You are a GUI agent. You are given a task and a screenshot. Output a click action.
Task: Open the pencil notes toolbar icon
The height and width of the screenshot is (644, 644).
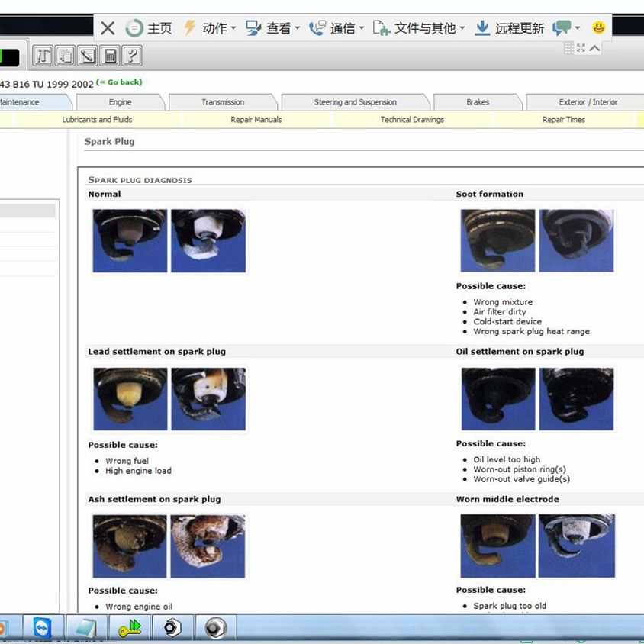coord(88,55)
